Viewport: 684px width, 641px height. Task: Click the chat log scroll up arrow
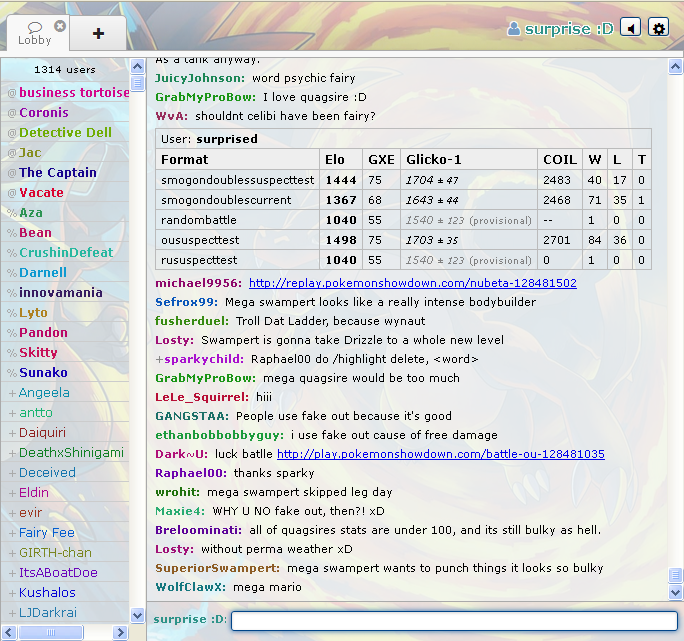pyautogui.click(x=675, y=67)
